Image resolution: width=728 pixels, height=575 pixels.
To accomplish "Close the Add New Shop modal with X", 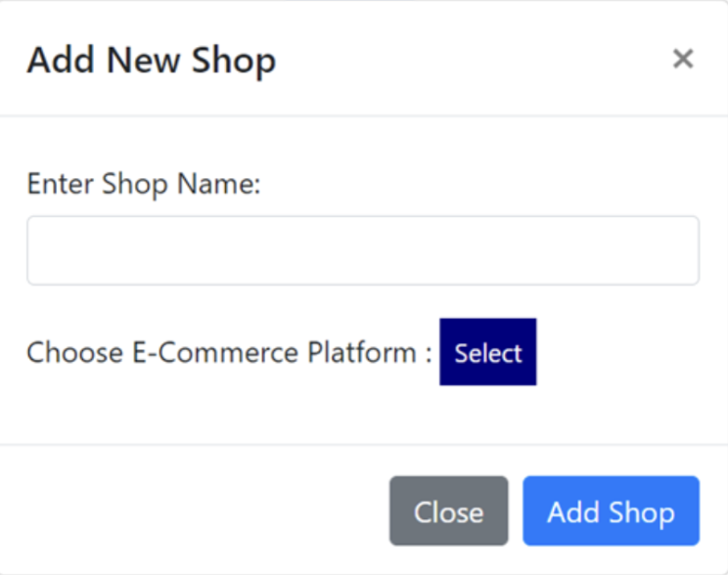I will pos(683,59).
